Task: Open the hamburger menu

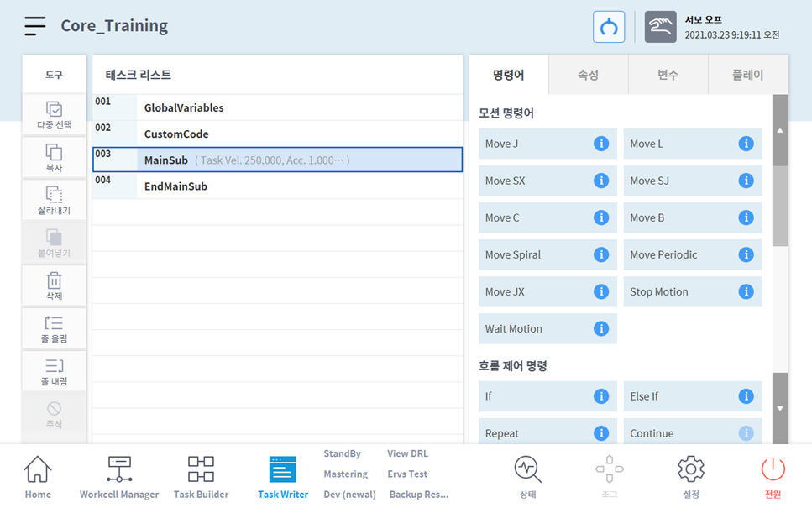Action: coord(34,26)
